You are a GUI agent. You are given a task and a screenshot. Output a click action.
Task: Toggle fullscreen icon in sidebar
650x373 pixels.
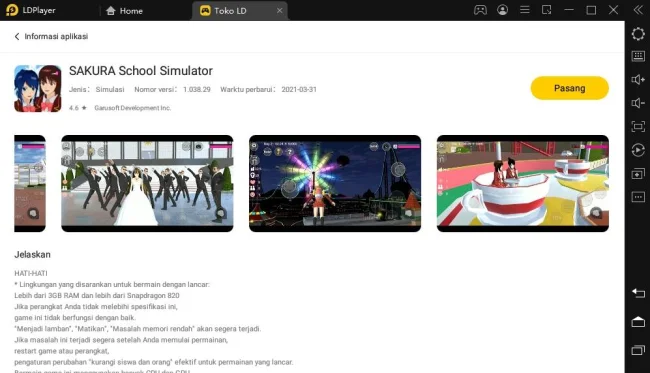click(x=638, y=126)
